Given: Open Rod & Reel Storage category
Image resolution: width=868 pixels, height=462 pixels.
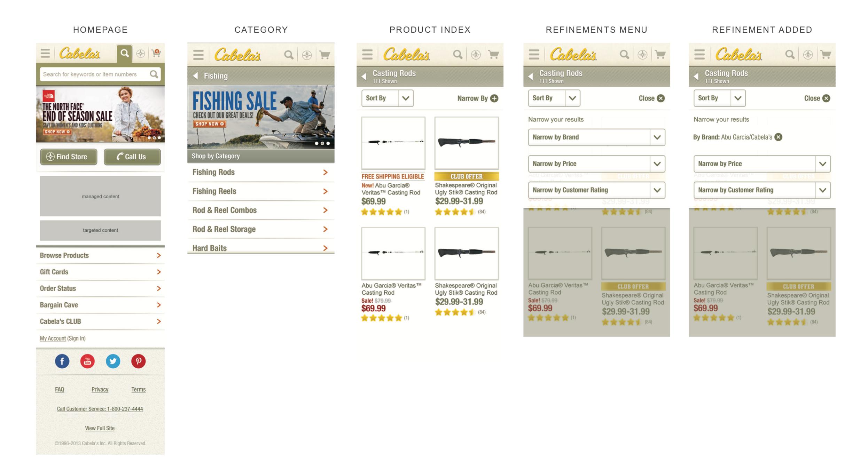Looking at the screenshot, I should point(261,229).
